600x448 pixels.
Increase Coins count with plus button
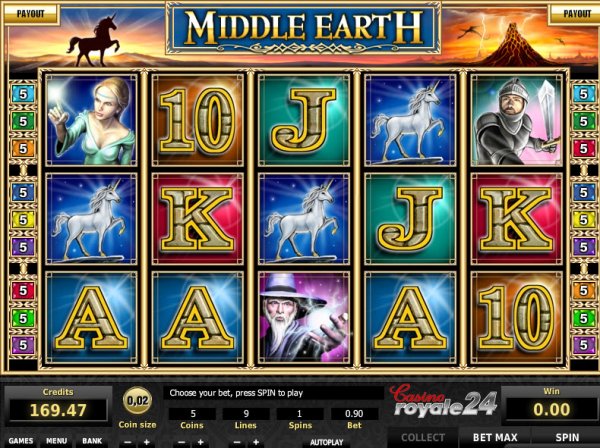pyautogui.click(x=201, y=442)
